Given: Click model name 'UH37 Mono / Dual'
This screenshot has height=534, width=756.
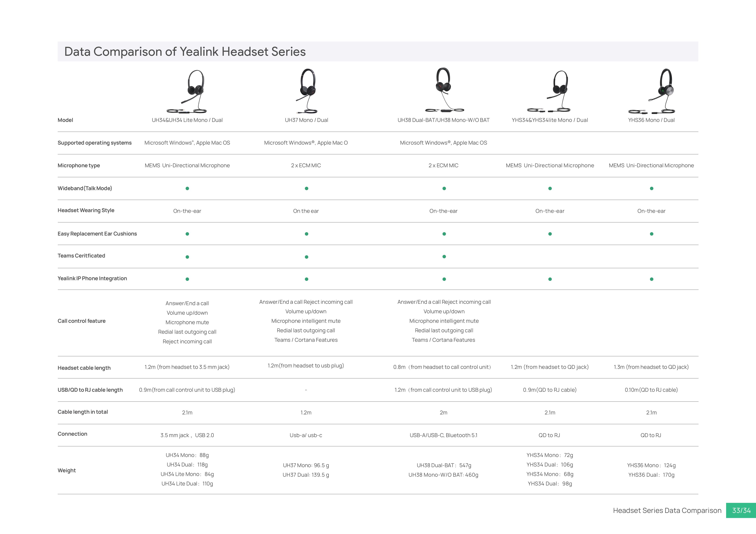Looking at the screenshot, I should 306,120.
